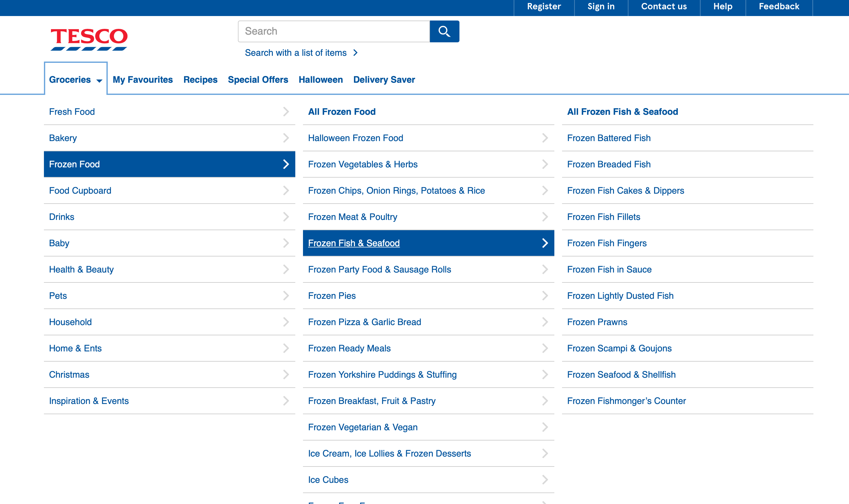The image size is (849, 504).
Task: Open Ice Cream, Ice Lollies & Frozen Desserts
Action: [428, 453]
